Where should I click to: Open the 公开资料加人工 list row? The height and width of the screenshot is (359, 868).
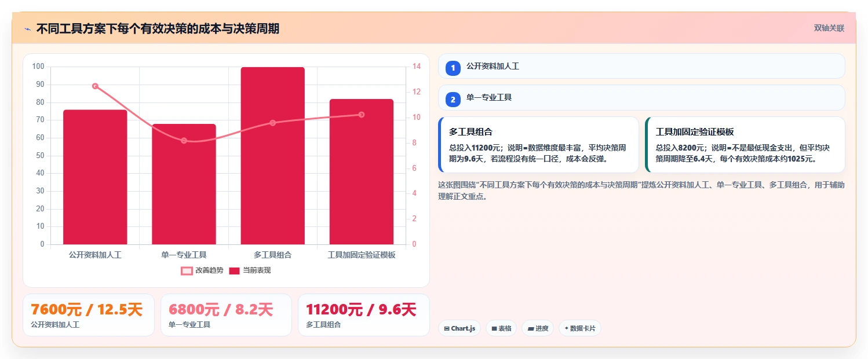641,66
